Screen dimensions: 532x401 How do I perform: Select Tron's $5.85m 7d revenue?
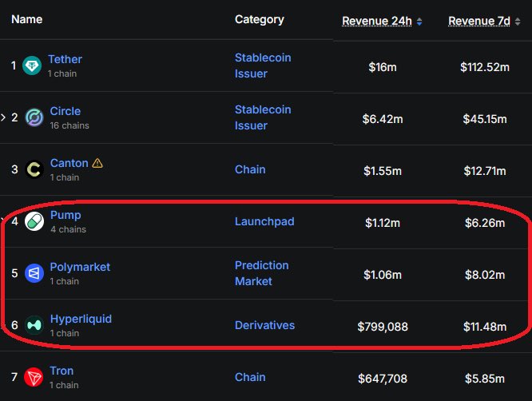coord(485,379)
